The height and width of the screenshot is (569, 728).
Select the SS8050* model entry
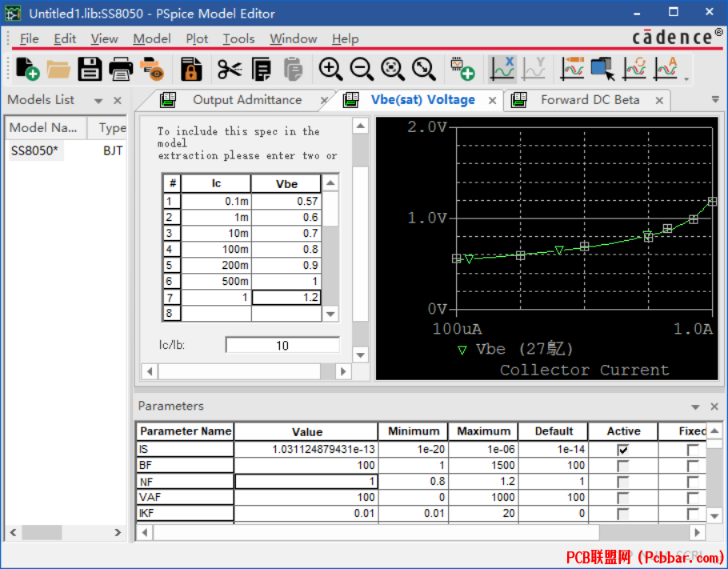(35, 151)
